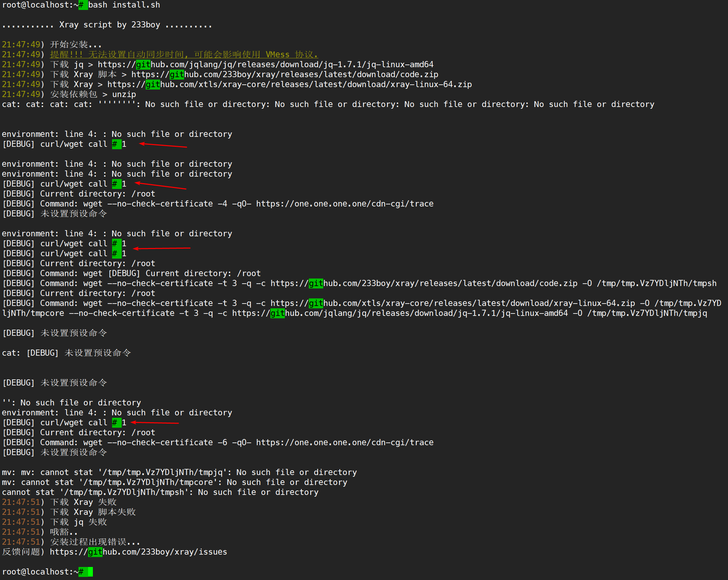Click the "安装过程出现错误..." message
Screen dimensions: 728x580
[x=95, y=542]
